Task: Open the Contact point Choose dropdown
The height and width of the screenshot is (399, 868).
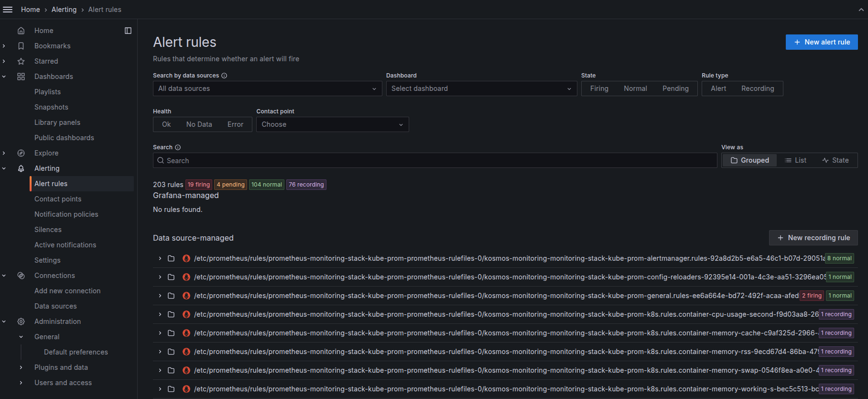Action: pyautogui.click(x=332, y=124)
